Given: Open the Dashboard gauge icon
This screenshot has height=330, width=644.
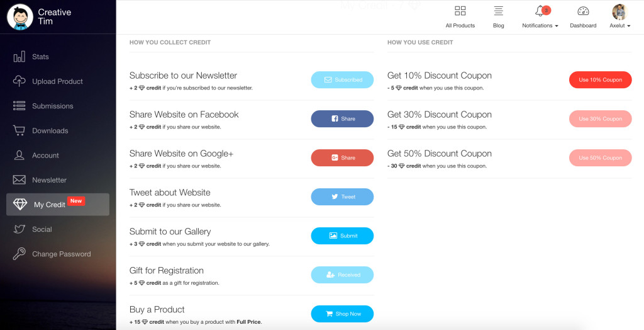Looking at the screenshot, I should (583, 11).
